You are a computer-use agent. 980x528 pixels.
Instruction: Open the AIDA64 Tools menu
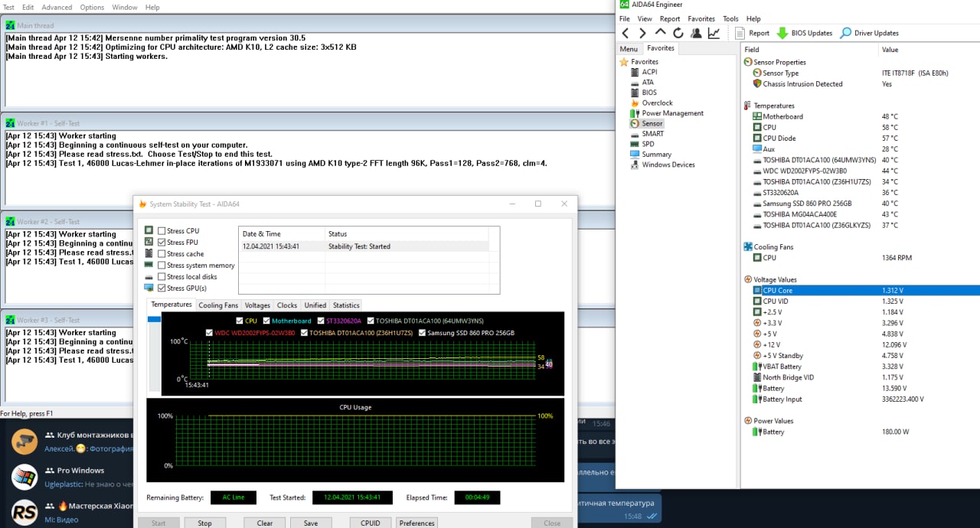tap(730, 18)
